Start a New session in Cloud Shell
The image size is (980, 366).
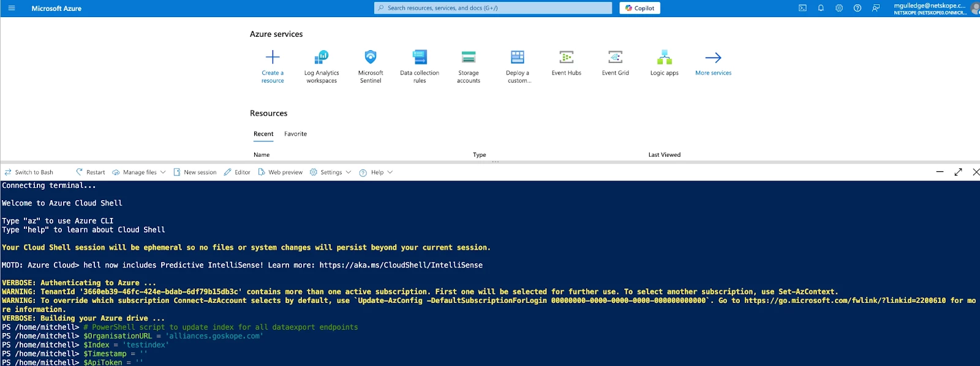coord(195,173)
